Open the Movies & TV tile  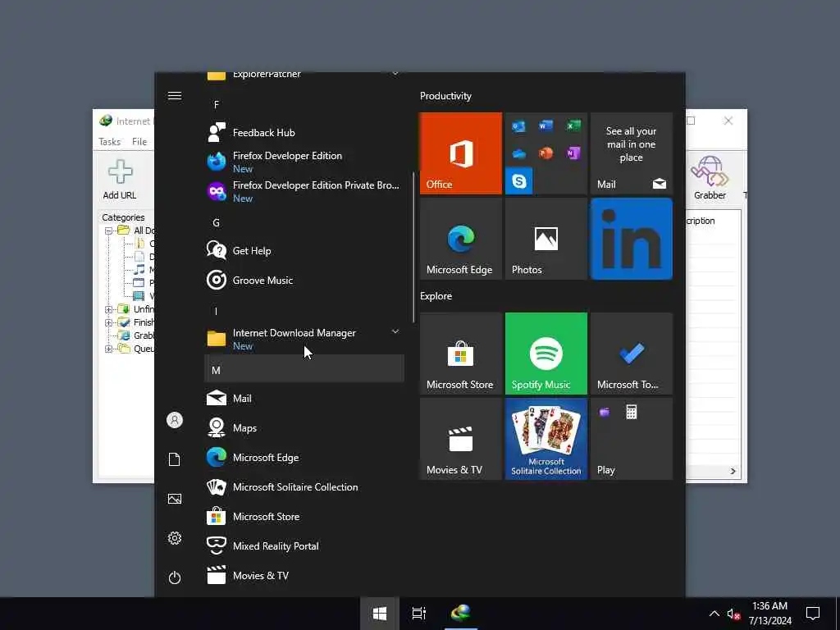click(461, 439)
